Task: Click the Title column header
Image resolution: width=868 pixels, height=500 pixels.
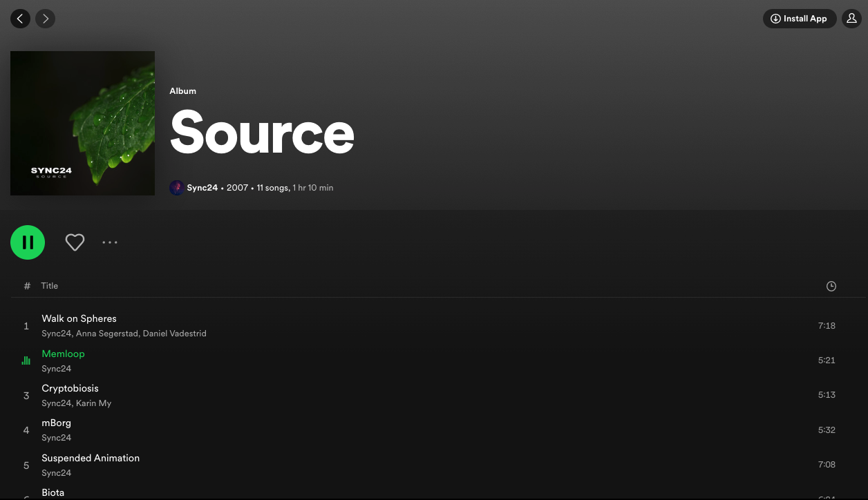Action: pyautogui.click(x=49, y=286)
